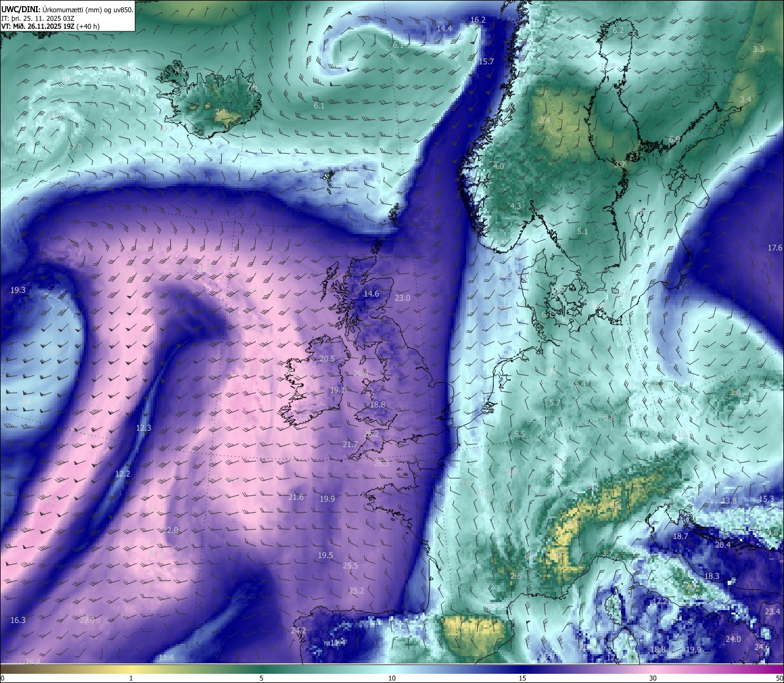Screen dimensions: 784x683
Task: Click the color scale tick label '5'
Action: 262,678
